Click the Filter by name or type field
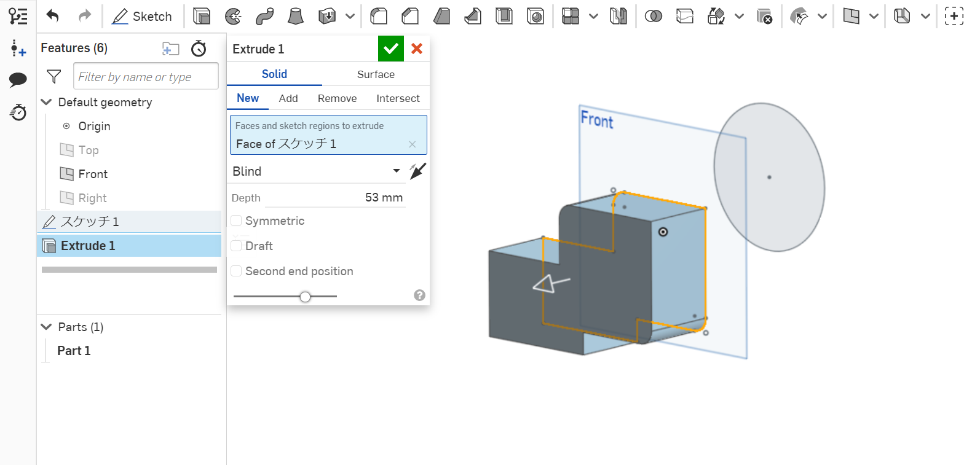This screenshot has height=465, width=980. 146,76
